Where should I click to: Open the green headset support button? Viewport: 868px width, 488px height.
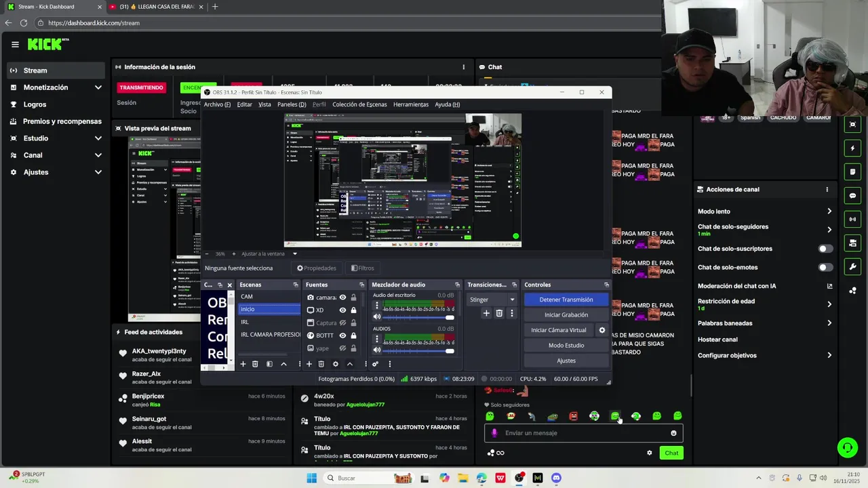pyautogui.click(x=846, y=447)
